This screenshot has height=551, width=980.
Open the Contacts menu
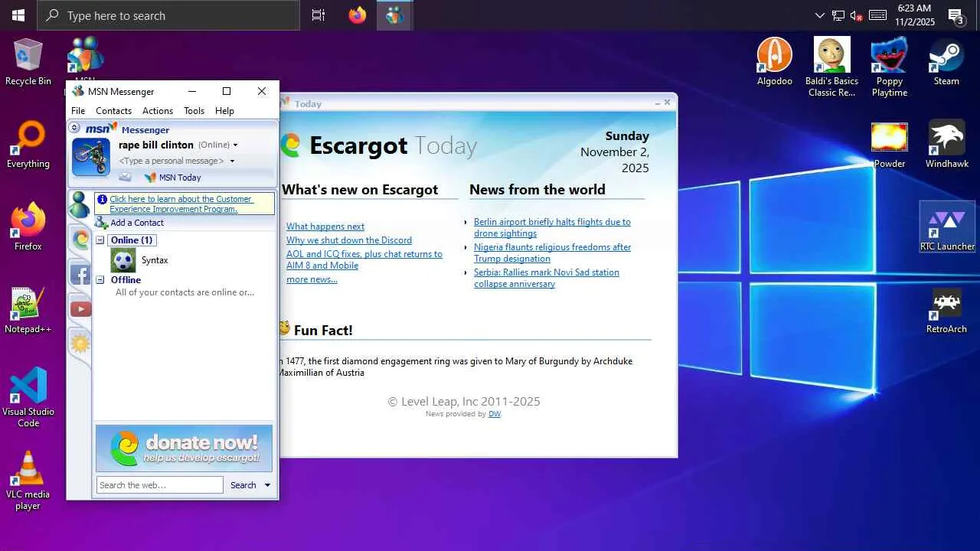pos(113,111)
